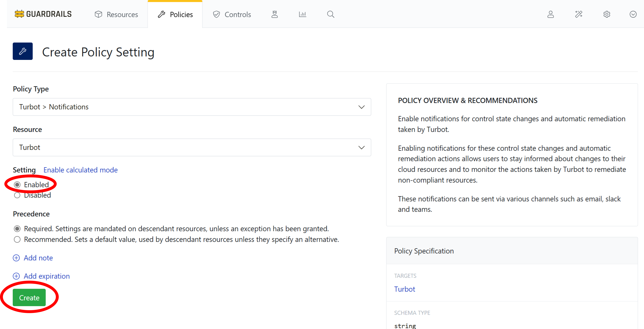Open the user profile icon
Viewport: 644px width, 329px height.
click(551, 14)
